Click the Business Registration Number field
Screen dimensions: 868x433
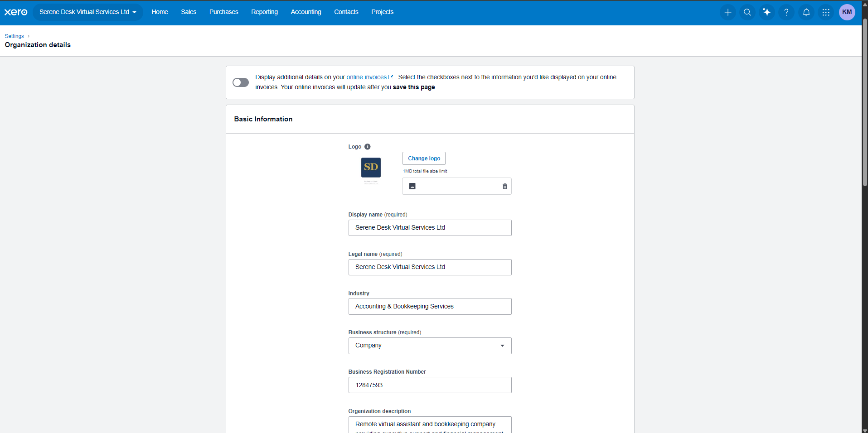point(430,385)
